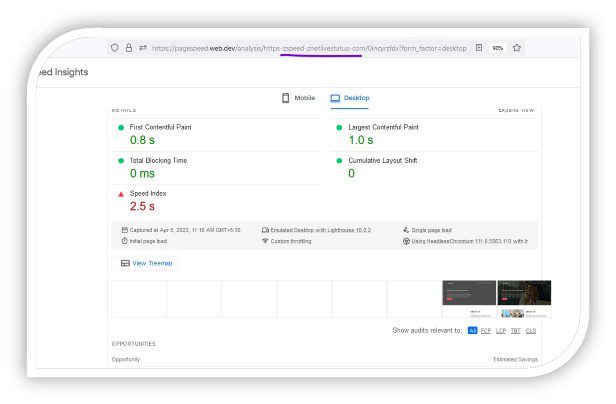Switch to the Mobile tab
This screenshot has width=616, height=404.
(298, 98)
